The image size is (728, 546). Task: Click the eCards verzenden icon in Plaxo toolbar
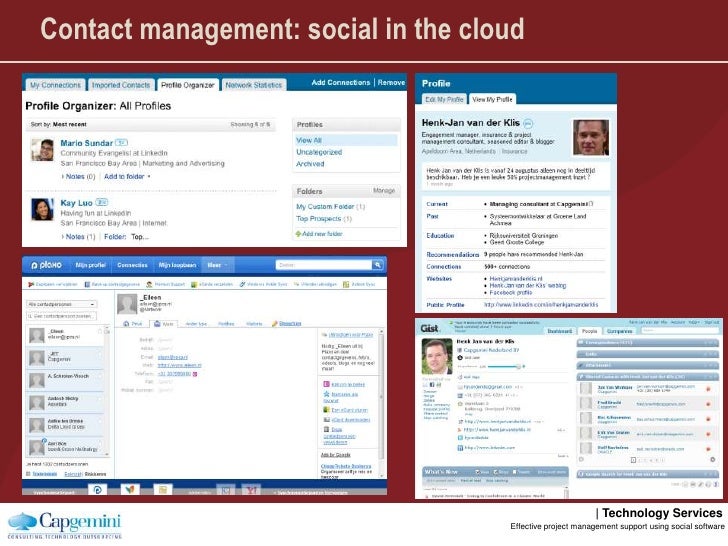194,284
